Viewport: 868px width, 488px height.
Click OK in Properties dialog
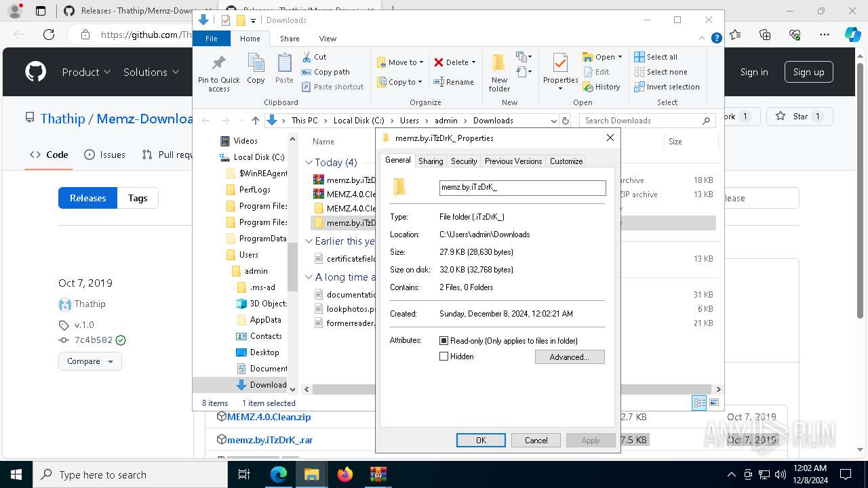click(481, 441)
